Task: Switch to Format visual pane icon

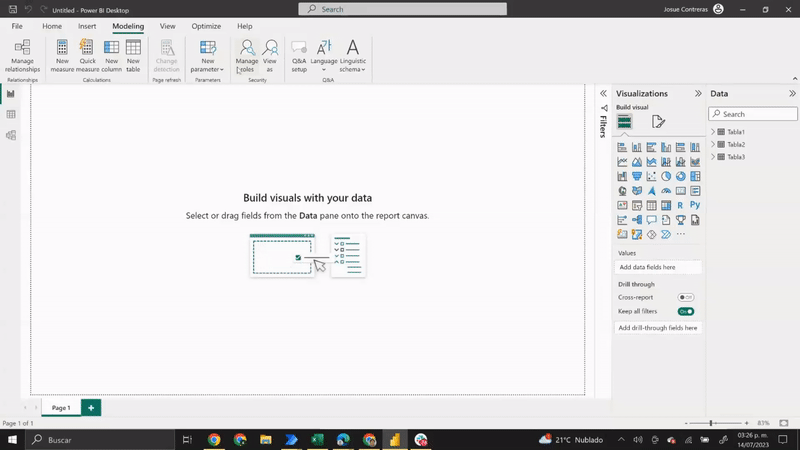Action: 658,121
